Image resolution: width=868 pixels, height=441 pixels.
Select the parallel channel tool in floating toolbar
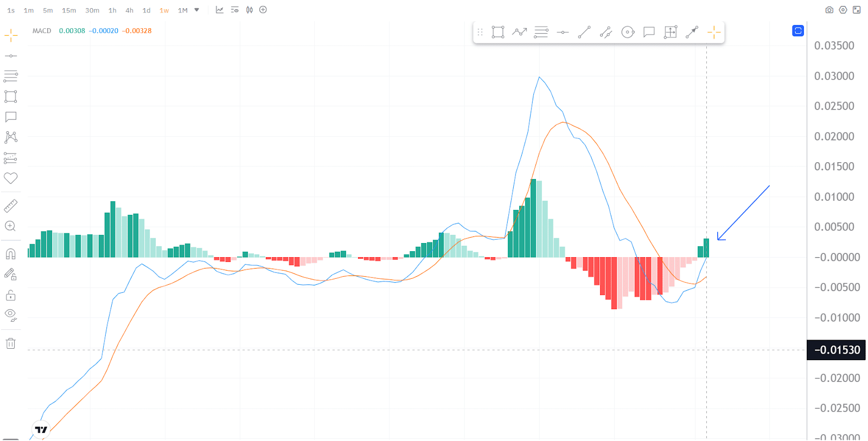pos(606,33)
